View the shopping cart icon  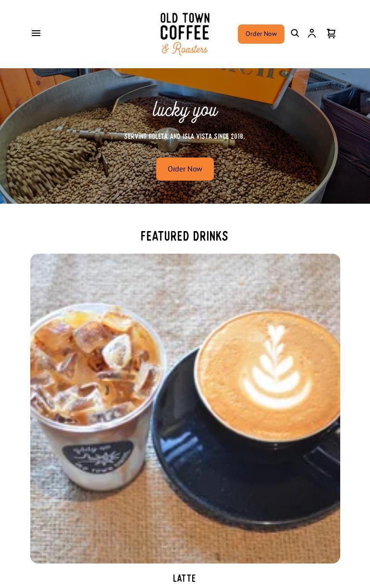[331, 33]
